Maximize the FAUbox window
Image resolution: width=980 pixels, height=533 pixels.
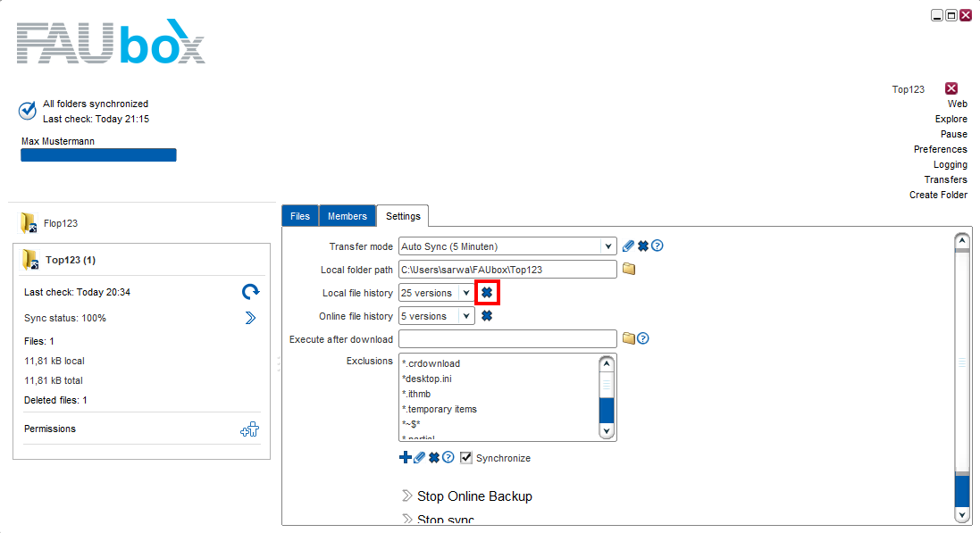pyautogui.click(x=951, y=15)
